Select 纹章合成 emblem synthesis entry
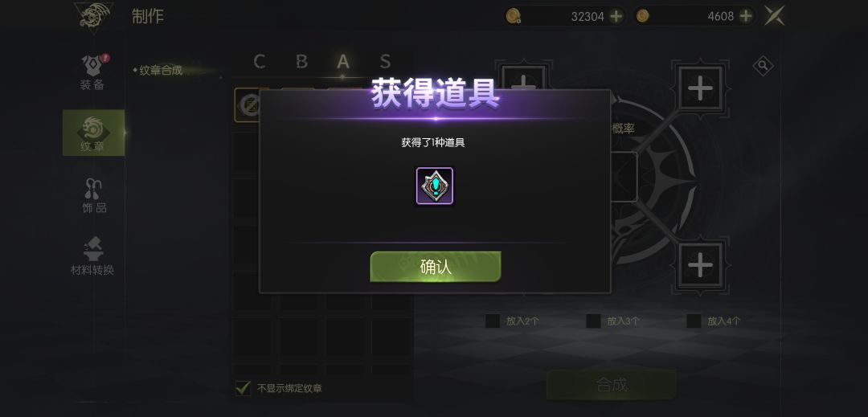 point(161,71)
